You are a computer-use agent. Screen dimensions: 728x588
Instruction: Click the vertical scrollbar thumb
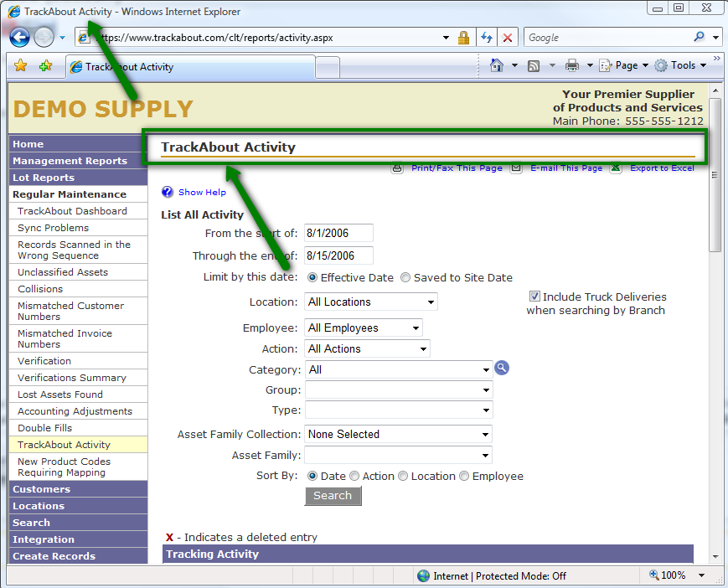[715, 175]
